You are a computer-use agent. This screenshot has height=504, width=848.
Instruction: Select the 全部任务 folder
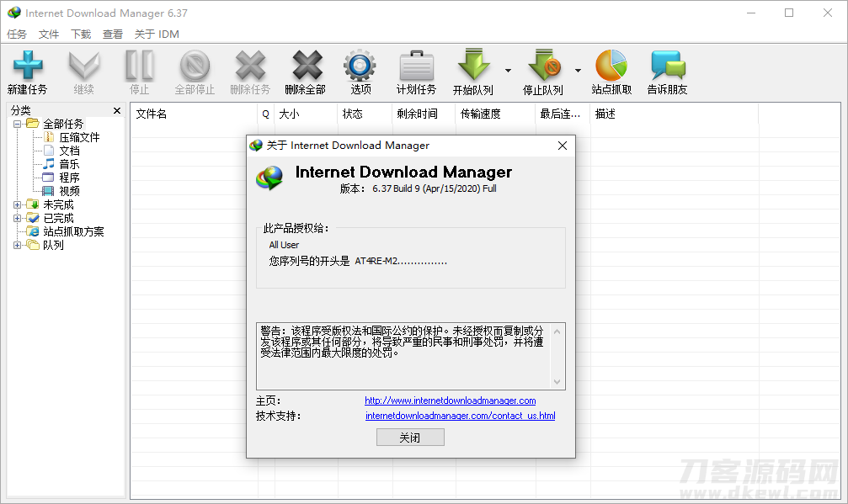pyautogui.click(x=63, y=125)
